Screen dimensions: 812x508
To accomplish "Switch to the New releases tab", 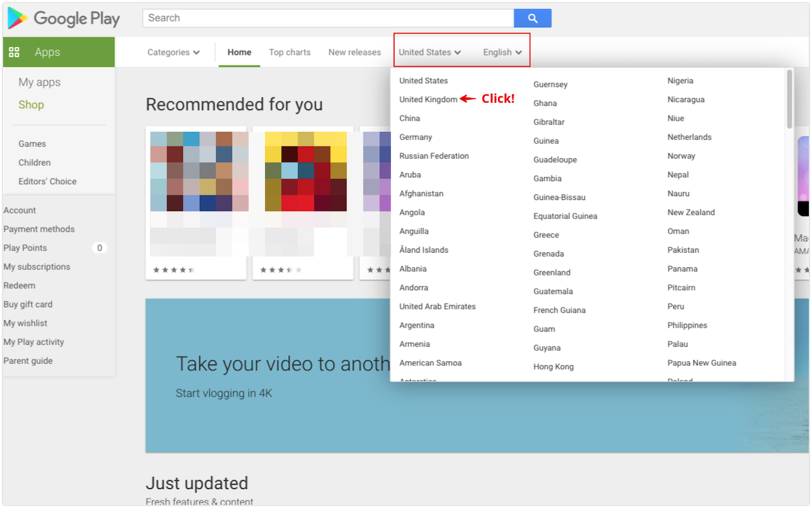I will 355,52.
